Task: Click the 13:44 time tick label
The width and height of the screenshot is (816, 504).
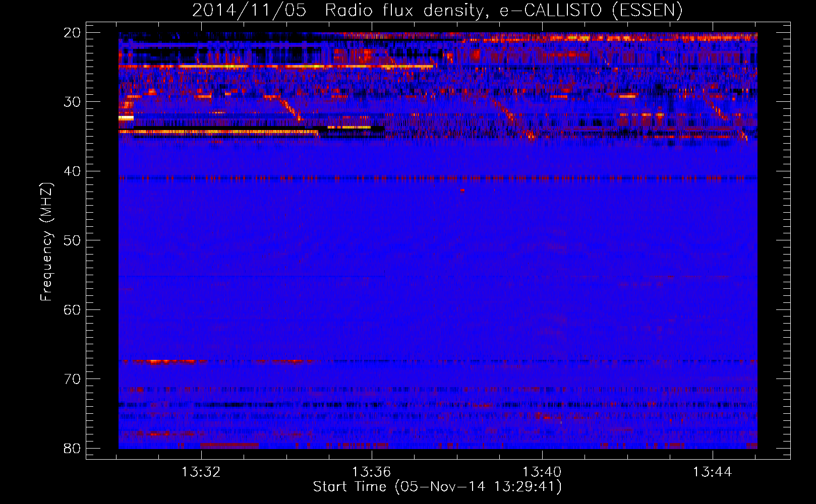Action: tap(713, 472)
